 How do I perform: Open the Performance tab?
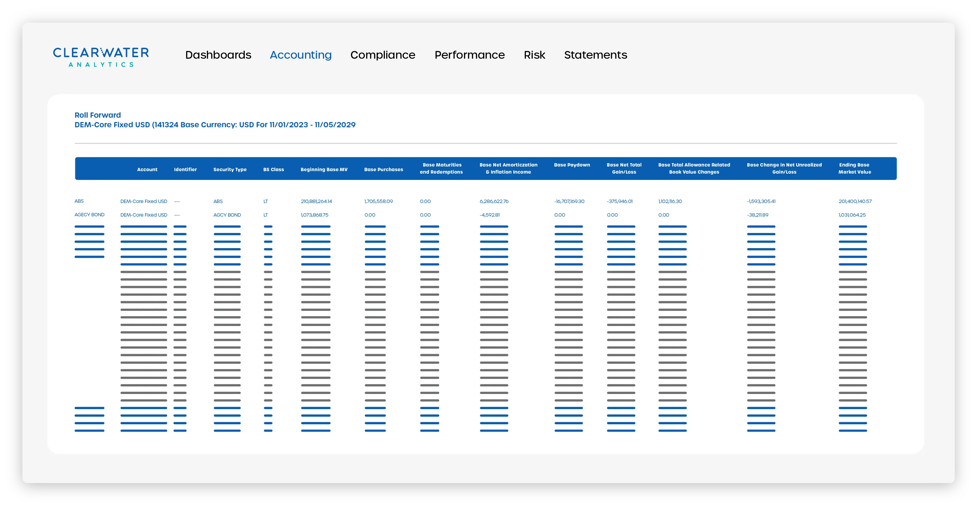tap(469, 55)
